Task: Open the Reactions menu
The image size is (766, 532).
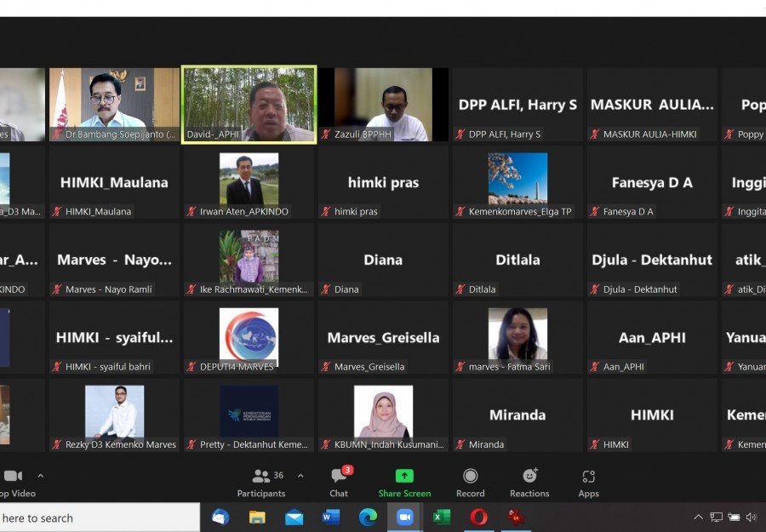Action: (529, 482)
